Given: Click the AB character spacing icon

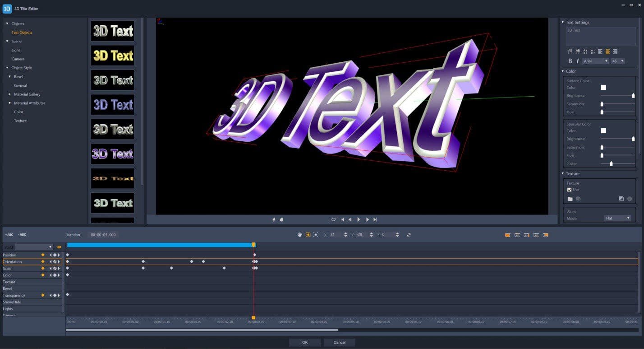Looking at the screenshot, I should (570, 51).
